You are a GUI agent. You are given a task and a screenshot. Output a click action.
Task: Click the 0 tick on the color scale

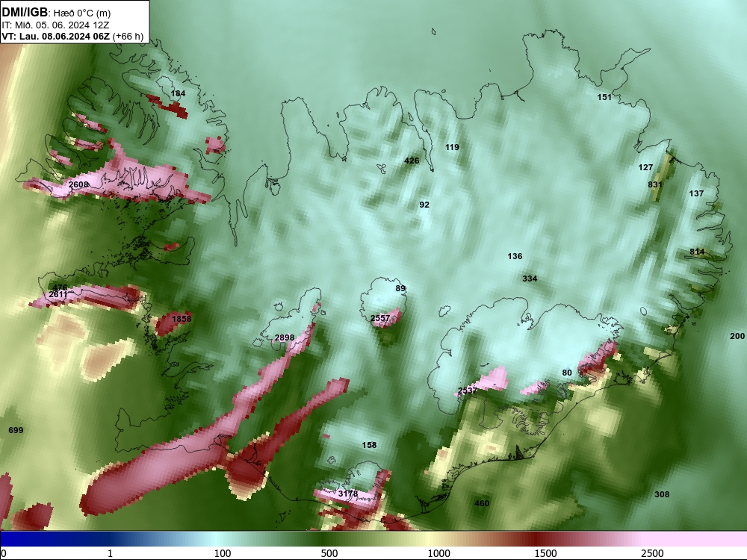[x=4, y=553]
